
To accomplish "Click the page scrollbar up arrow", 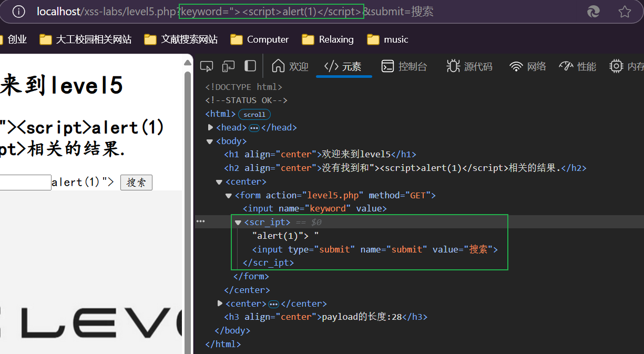I will click(188, 63).
